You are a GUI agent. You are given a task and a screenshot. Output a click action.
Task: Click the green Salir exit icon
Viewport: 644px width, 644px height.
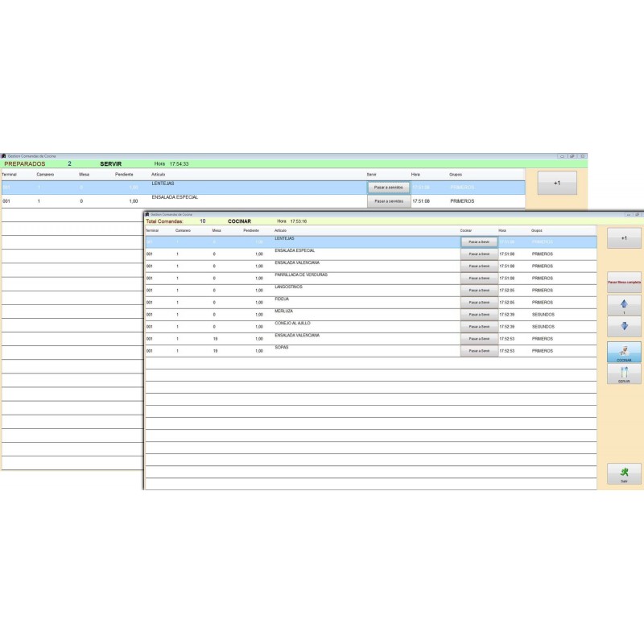coord(624,473)
